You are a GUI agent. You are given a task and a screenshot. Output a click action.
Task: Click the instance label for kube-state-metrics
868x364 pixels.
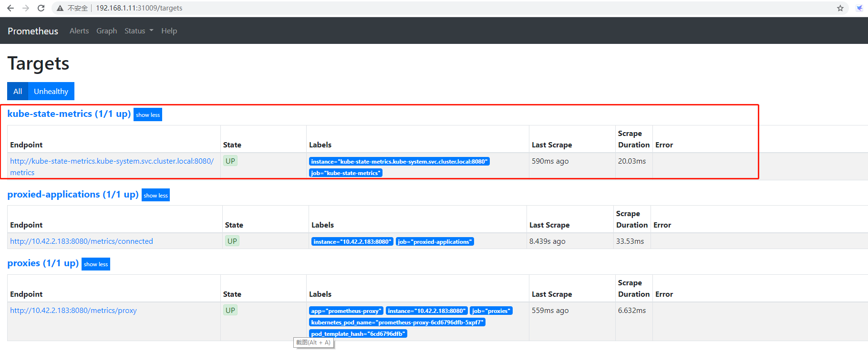pos(399,161)
